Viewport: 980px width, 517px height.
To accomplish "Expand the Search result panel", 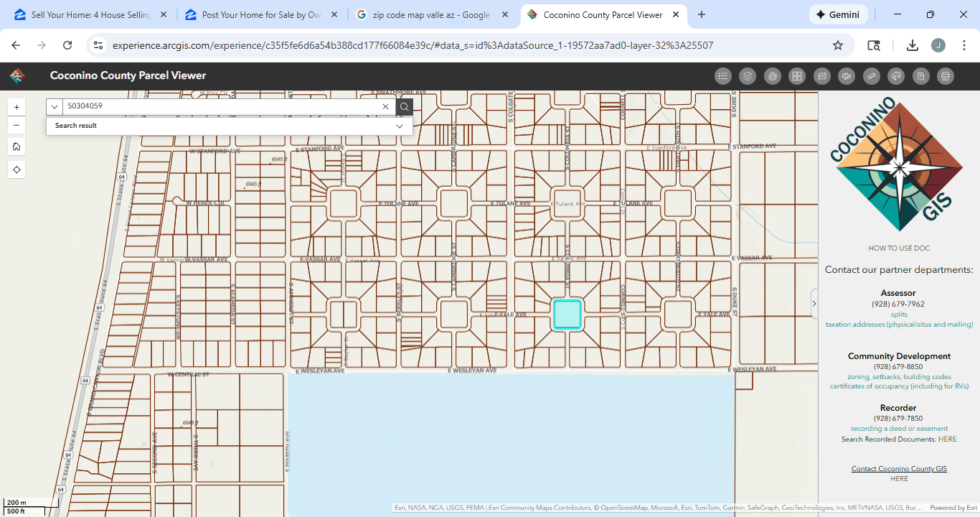I will (400, 126).
